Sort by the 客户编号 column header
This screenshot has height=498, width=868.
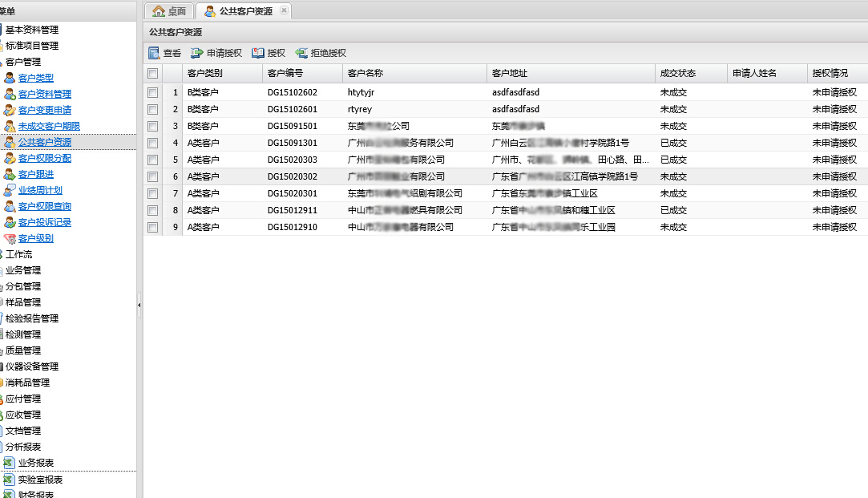(285, 73)
